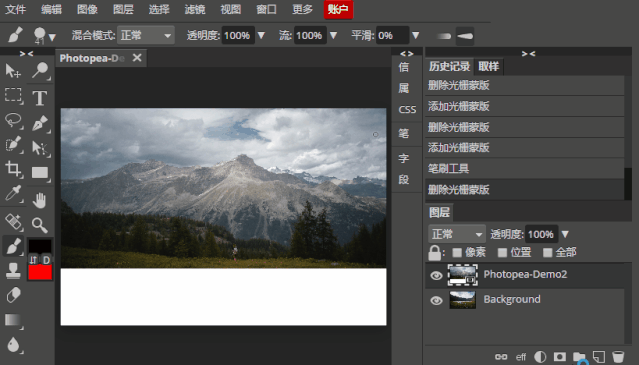
Task: Toggle tapered brush stroke option
Action: pos(465,36)
